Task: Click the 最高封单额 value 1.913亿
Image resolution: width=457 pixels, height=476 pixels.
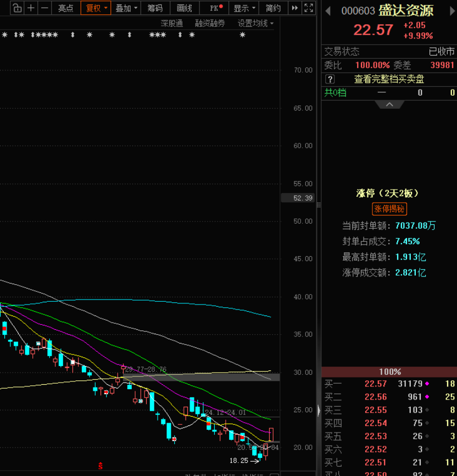Action: pos(410,257)
